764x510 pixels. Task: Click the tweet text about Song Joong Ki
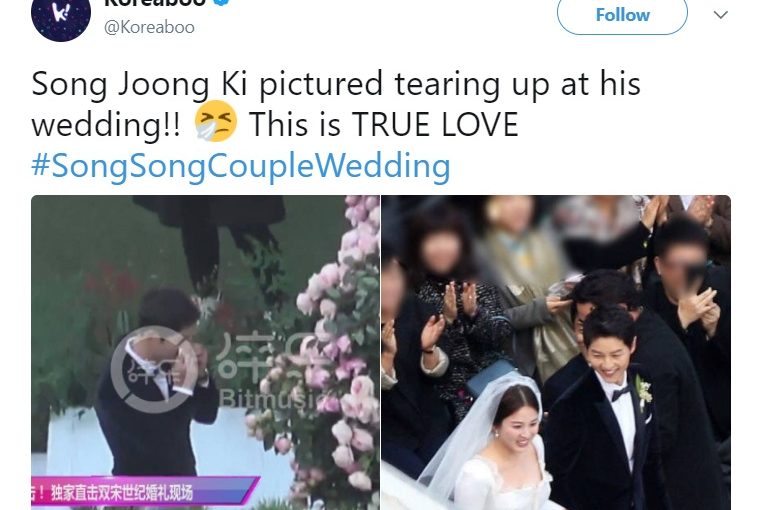pos(336,103)
